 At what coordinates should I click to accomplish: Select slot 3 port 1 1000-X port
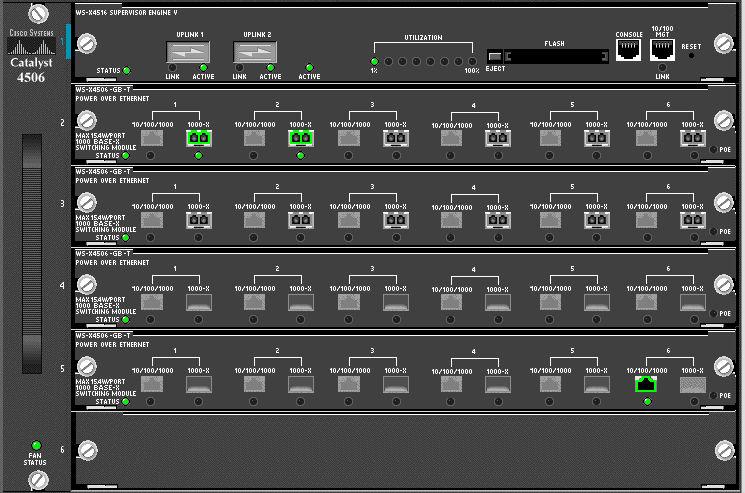199,220
